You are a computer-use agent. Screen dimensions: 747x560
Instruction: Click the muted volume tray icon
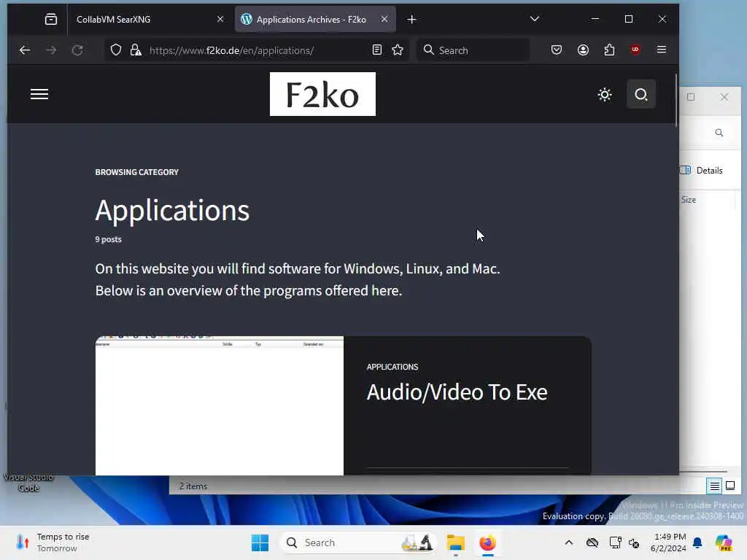(x=634, y=542)
